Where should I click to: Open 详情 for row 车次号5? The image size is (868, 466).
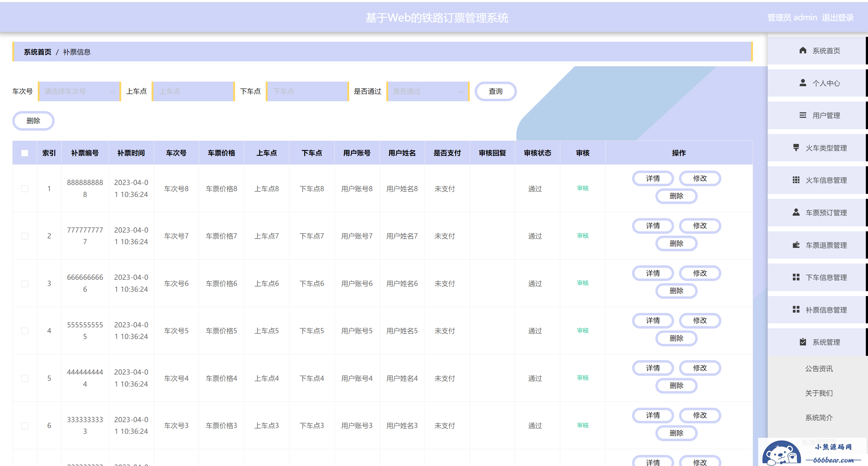[653, 321]
